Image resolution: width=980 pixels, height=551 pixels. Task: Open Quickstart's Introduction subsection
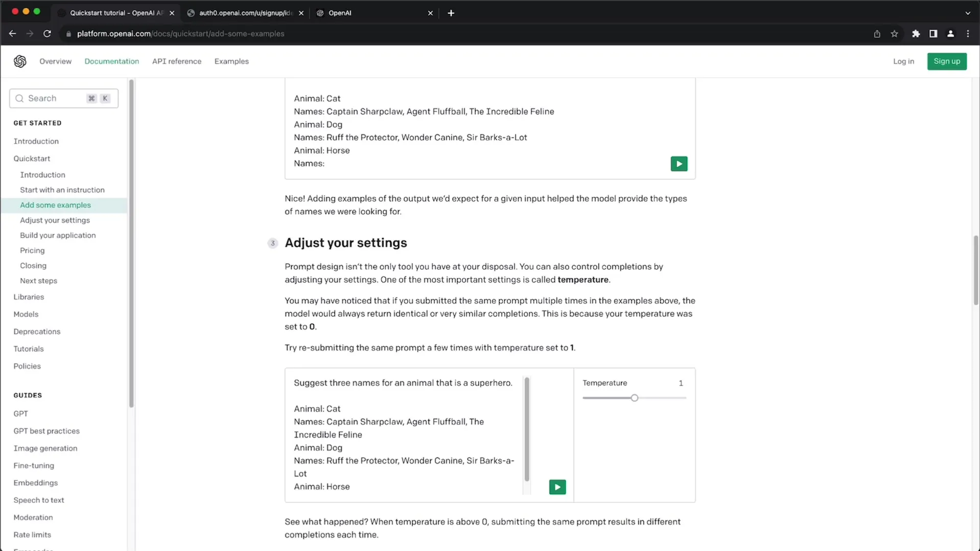[x=42, y=175]
